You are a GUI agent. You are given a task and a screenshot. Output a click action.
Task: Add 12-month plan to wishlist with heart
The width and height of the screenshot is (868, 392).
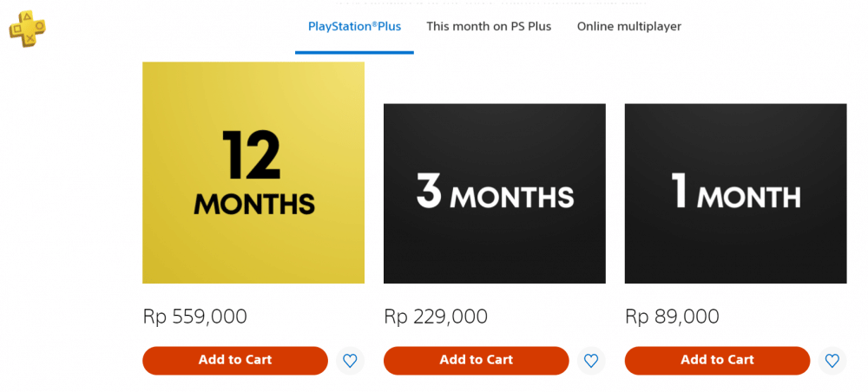coord(350,361)
